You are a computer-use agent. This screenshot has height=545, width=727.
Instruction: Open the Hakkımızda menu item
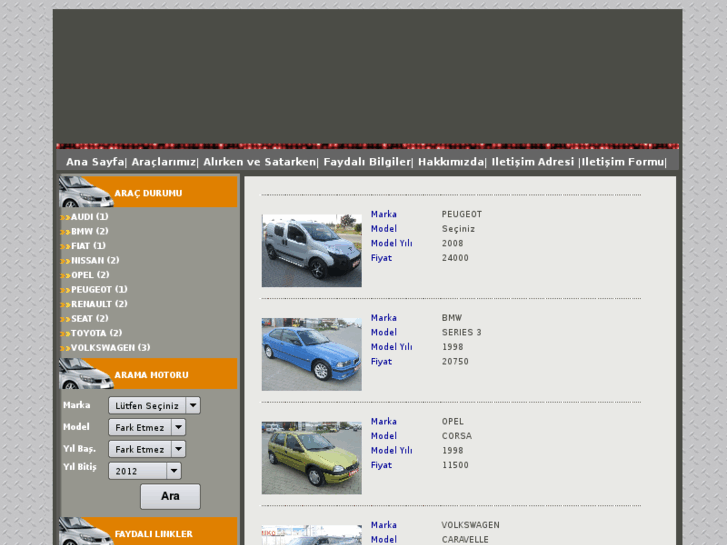(450, 162)
